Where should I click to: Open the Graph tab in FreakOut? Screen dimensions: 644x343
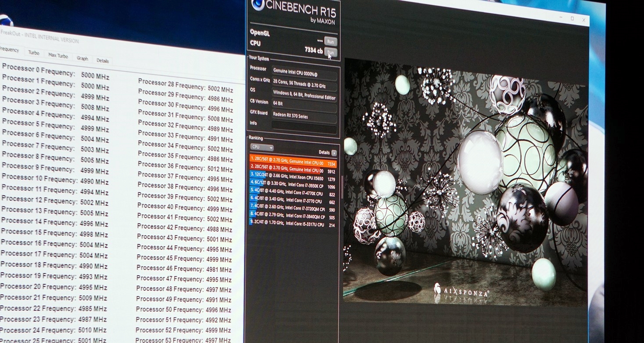[x=82, y=58]
